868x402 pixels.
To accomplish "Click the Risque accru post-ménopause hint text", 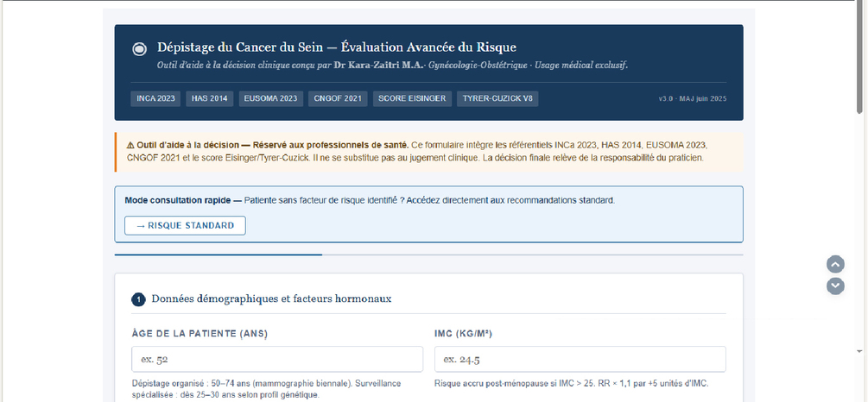I will tap(571, 384).
